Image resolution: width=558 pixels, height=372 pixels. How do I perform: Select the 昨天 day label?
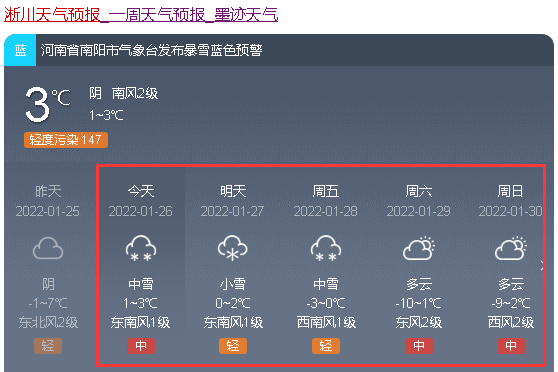[48, 191]
